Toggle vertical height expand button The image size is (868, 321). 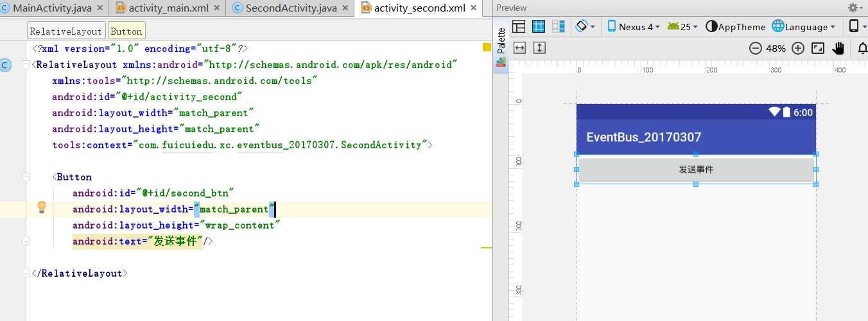tap(539, 48)
